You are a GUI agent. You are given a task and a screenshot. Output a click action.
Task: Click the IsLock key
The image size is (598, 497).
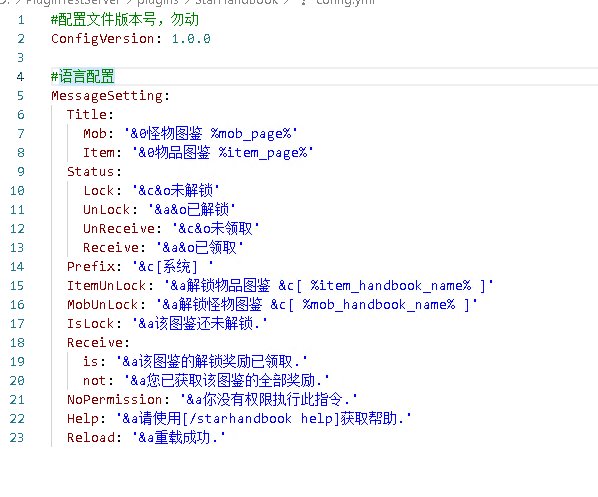pyautogui.click(x=90, y=323)
